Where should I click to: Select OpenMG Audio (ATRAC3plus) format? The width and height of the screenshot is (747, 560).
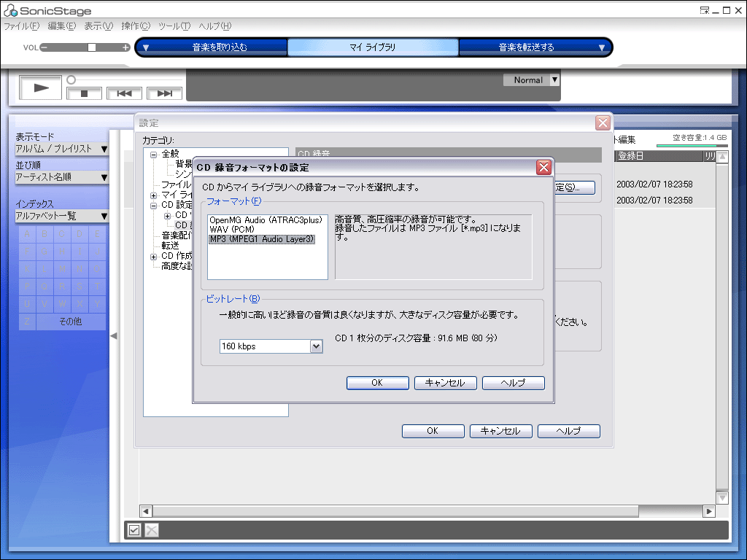[266, 220]
